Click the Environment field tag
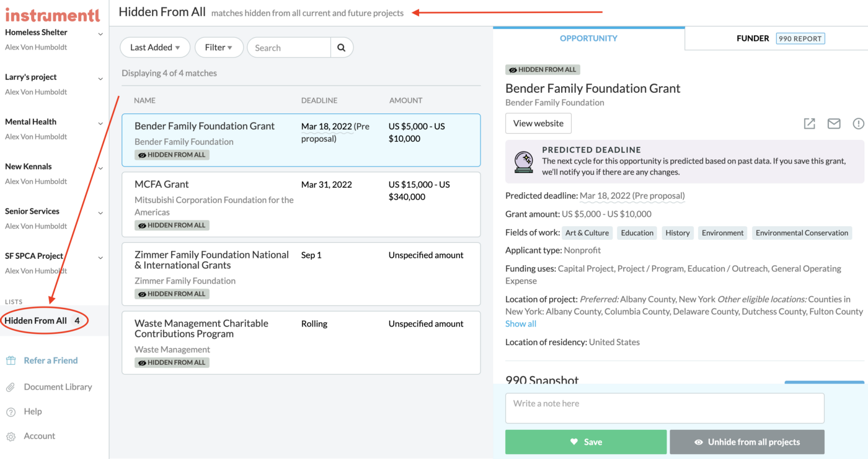The height and width of the screenshot is (459, 868). pyautogui.click(x=723, y=233)
